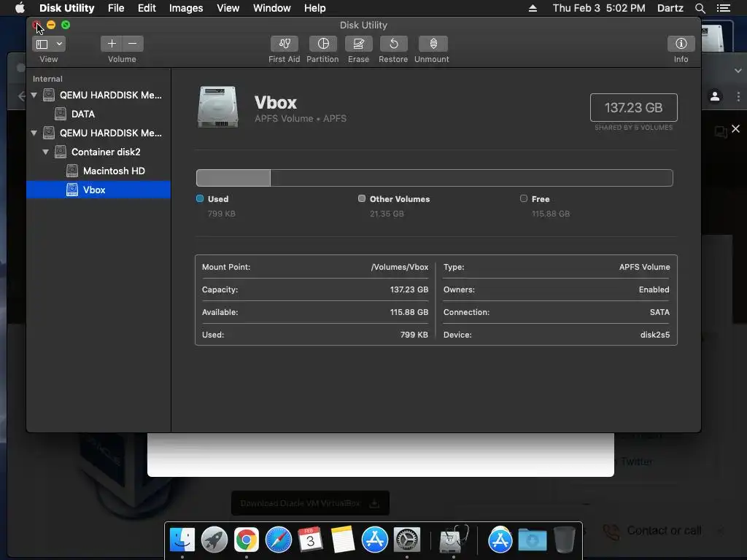Screen dimensions: 747x560
Task: Click the Capacity row 137.23 GB value
Action: point(409,289)
